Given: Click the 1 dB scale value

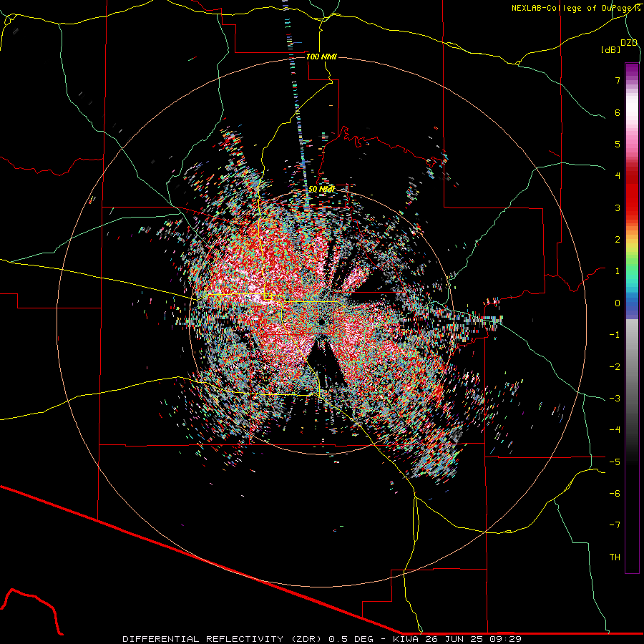Looking at the screenshot, I should pyautogui.click(x=618, y=271).
